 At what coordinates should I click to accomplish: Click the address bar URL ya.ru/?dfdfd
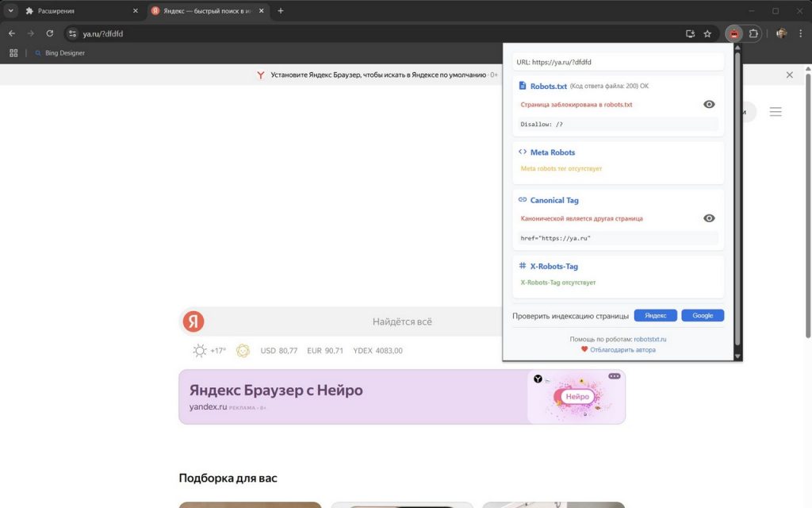102,33
